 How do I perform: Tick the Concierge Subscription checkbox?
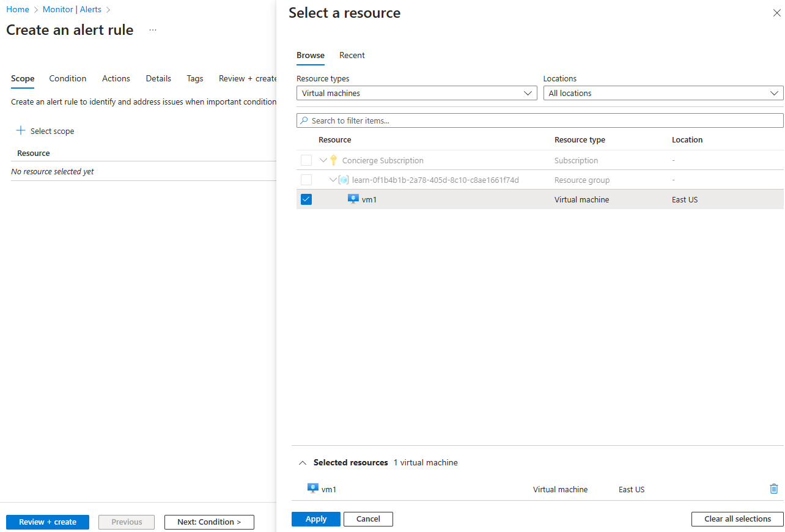(x=306, y=160)
